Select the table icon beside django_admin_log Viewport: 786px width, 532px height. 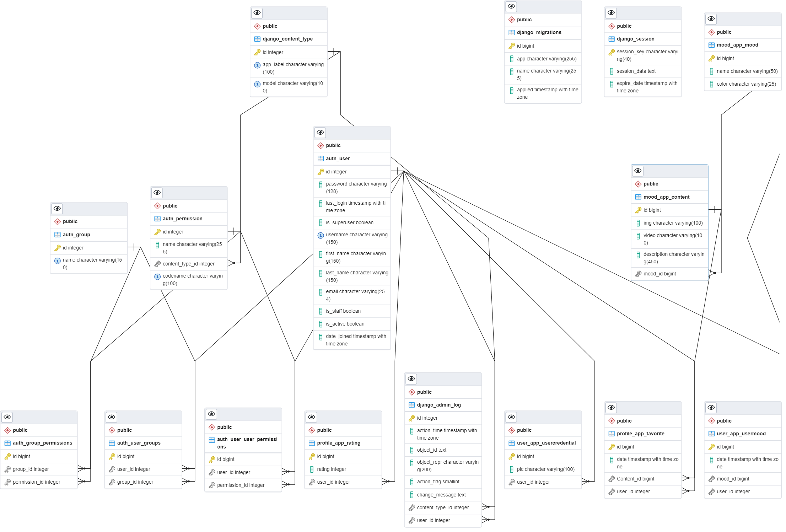coord(411,405)
